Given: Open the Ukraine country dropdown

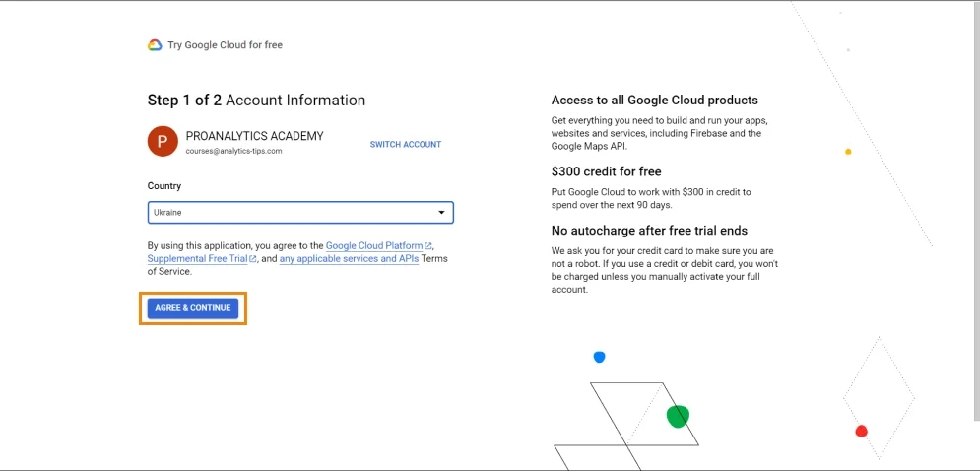Looking at the screenshot, I should pos(300,213).
